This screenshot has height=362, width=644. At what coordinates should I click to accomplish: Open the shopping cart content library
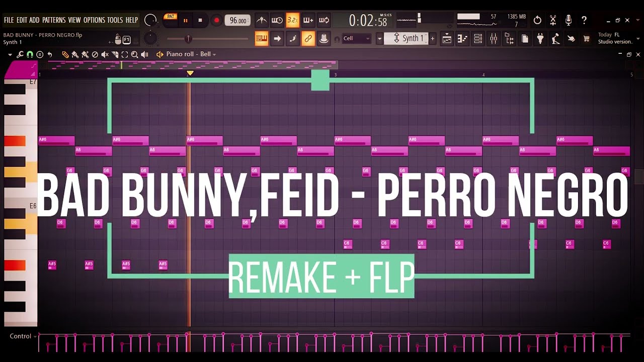click(x=586, y=39)
